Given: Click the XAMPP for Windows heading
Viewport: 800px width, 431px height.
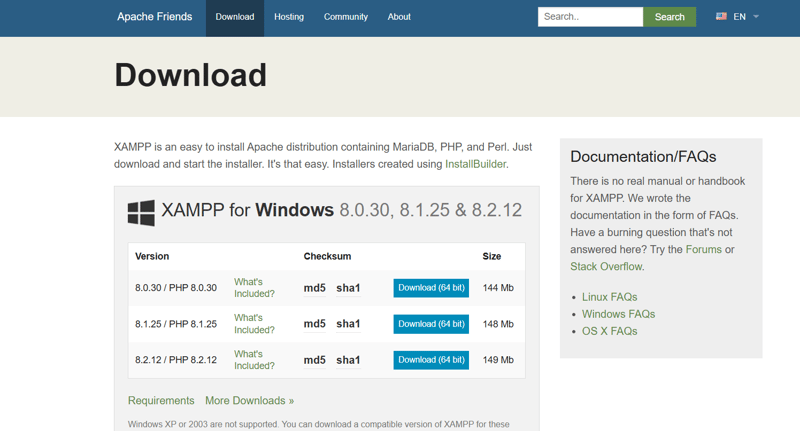Looking at the screenshot, I should coord(342,210).
